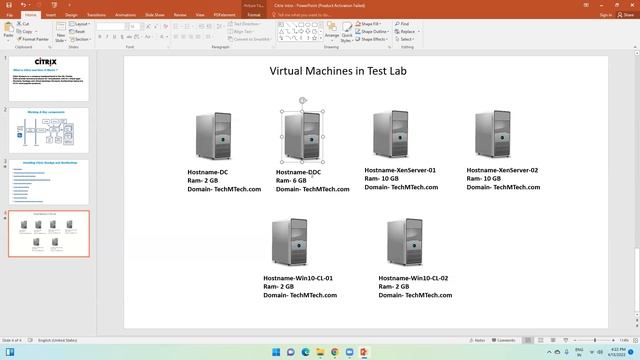The height and width of the screenshot is (360, 640).
Task: Open the Picture Tools Format tab
Action: (x=253, y=15)
